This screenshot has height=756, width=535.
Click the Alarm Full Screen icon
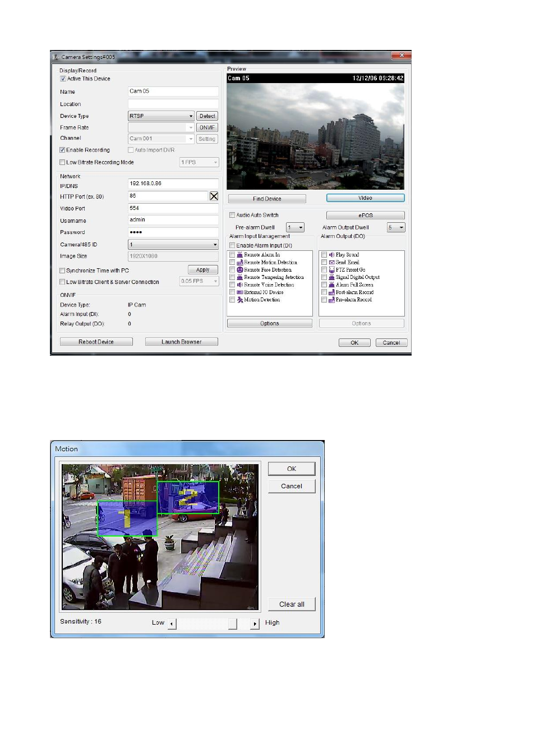click(331, 285)
